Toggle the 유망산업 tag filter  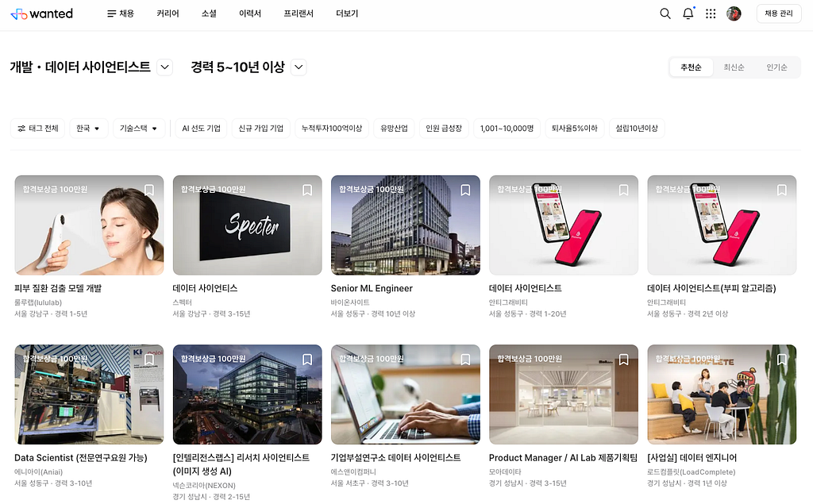click(394, 128)
